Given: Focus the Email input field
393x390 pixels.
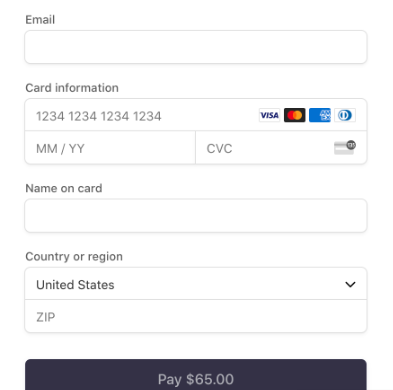Looking at the screenshot, I should [196, 47].
